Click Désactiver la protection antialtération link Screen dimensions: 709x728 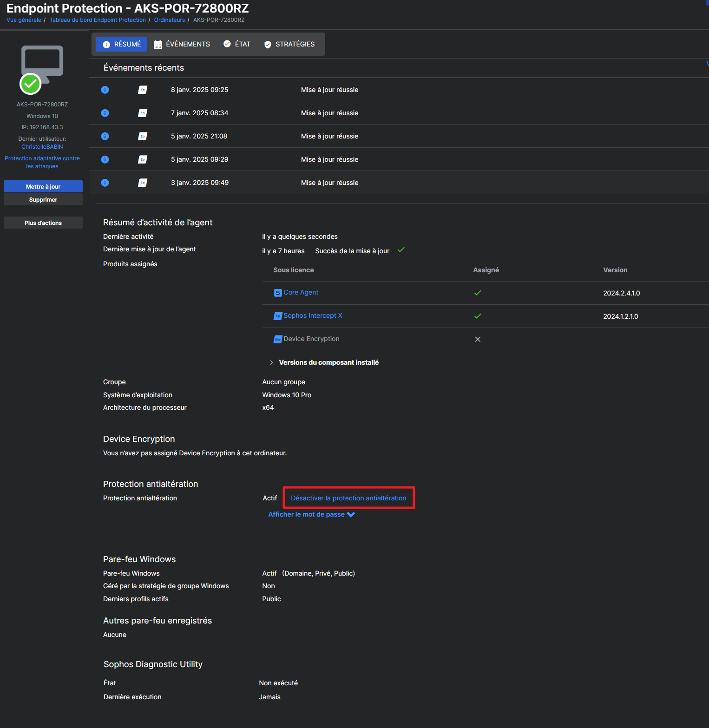click(x=348, y=498)
